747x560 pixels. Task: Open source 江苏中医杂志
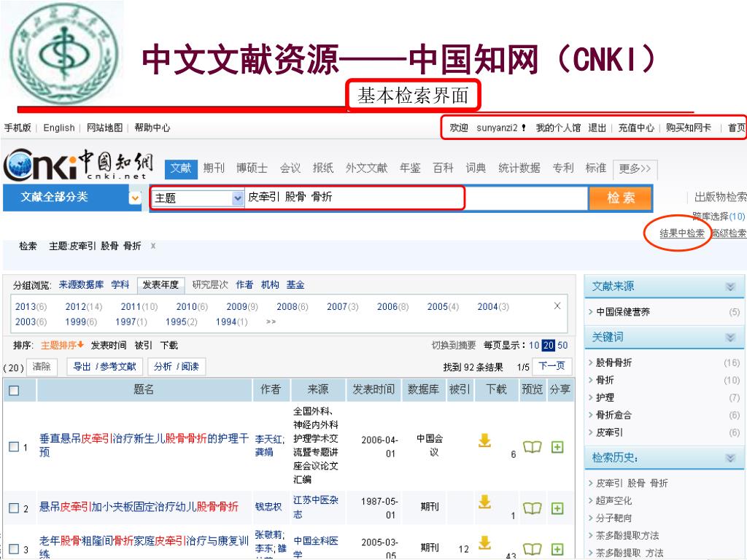[315, 507]
